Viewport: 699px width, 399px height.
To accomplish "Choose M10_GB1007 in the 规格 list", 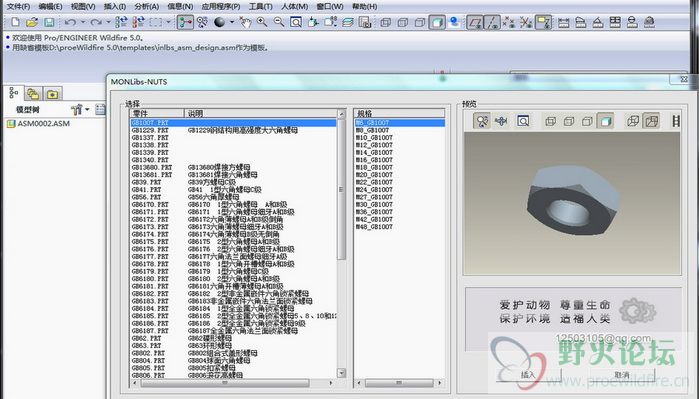I will point(374,138).
